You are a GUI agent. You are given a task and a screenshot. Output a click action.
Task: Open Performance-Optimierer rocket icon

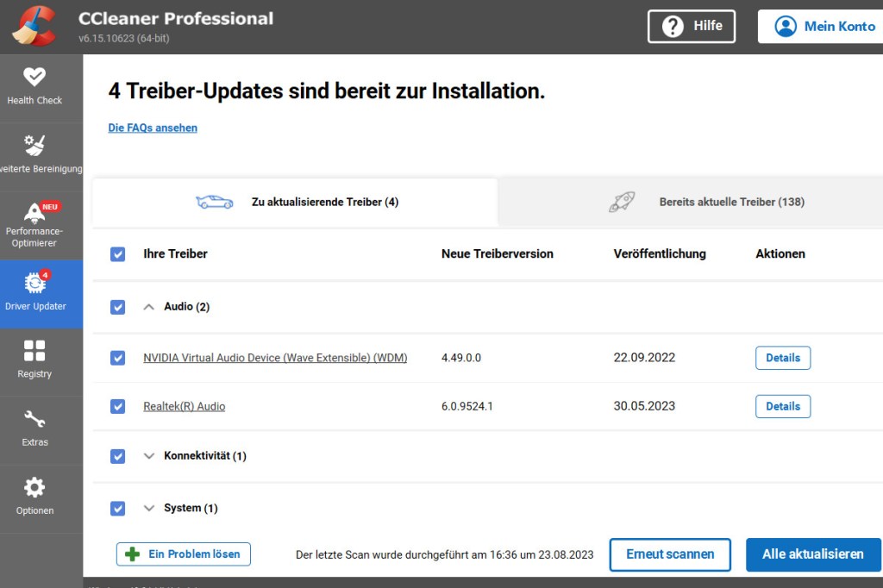point(34,213)
